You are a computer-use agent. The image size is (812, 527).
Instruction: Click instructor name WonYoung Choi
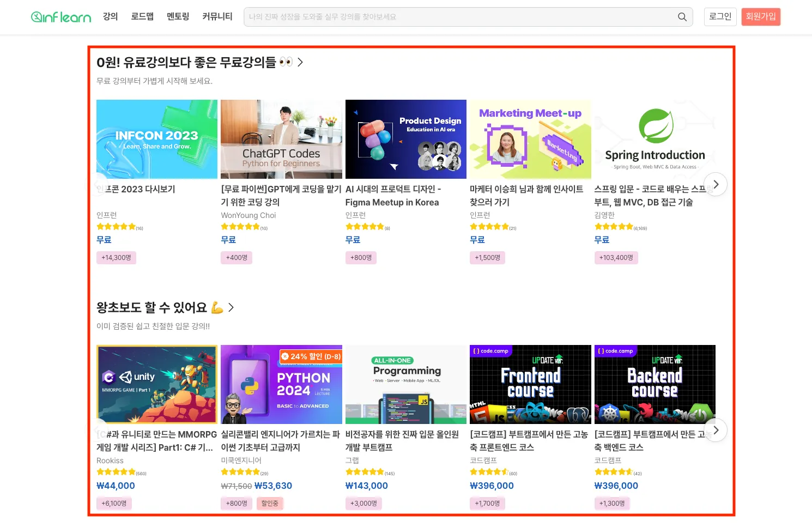coord(249,215)
